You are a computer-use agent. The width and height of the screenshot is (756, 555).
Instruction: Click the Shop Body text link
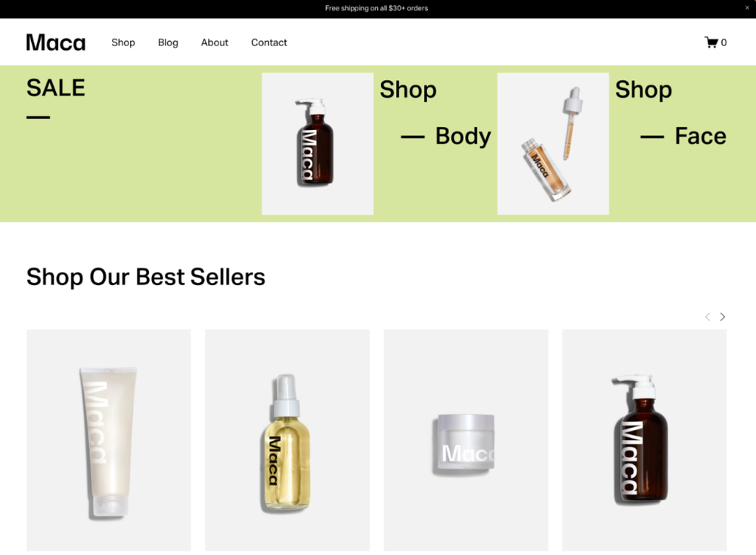pyautogui.click(x=435, y=113)
